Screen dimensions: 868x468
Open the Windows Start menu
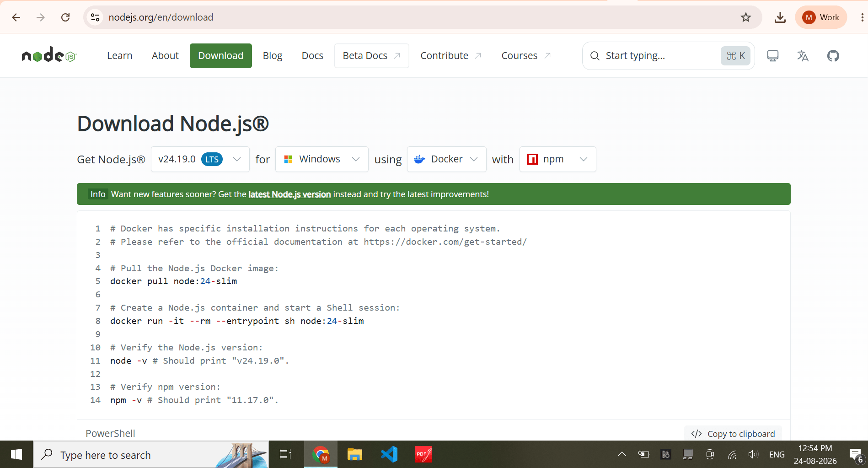point(16,455)
